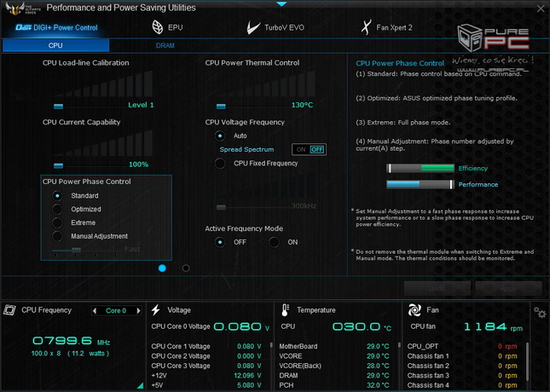Image resolution: width=550 pixels, height=392 pixels.
Task: Select next core with right arrow
Action: click(x=138, y=311)
